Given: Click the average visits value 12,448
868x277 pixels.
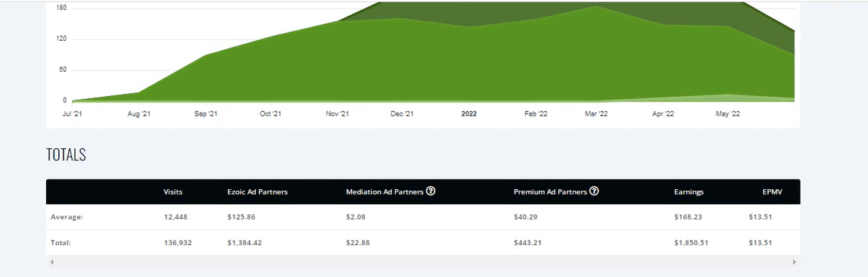Looking at the screenshot, I should click(176, 216).
